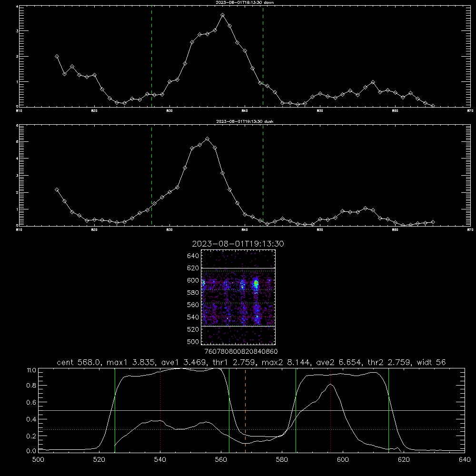Select the first diamond data point in dawn plot
476x476 pixels.
pyautogui.click(x=57, y=57)
